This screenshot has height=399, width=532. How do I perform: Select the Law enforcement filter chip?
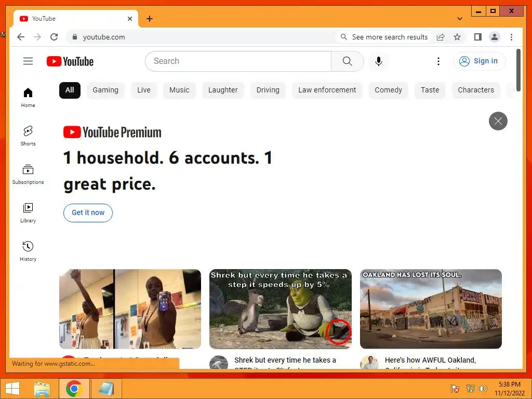click(327, 90)
